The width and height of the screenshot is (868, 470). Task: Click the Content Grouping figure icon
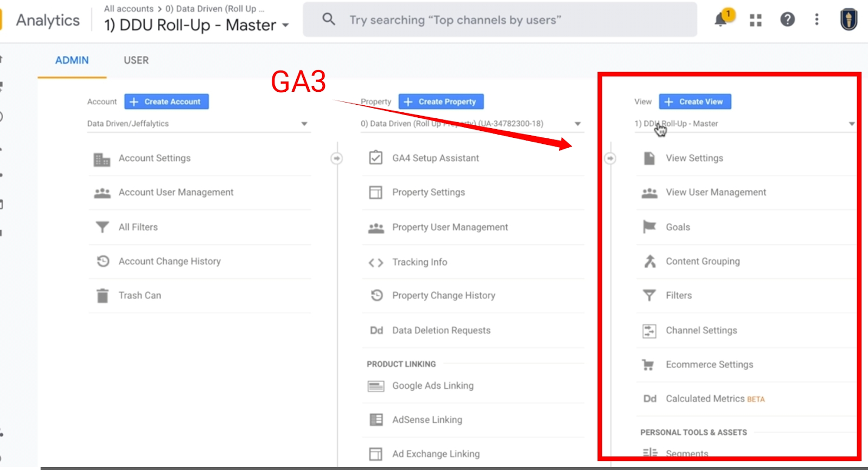pos(649,261)
